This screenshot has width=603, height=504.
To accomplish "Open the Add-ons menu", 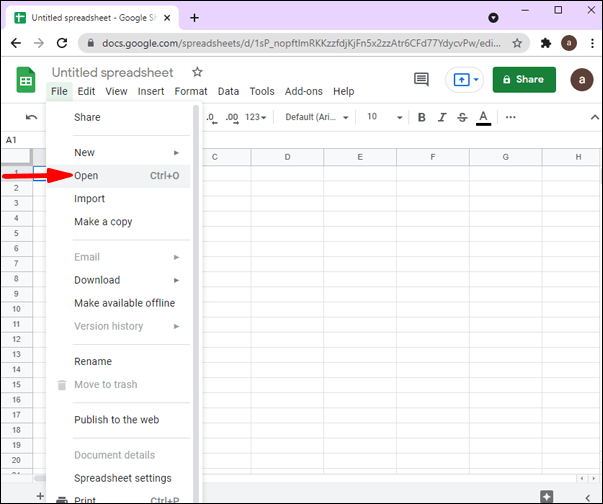I will pyautogui.click(x=304, y=91).
